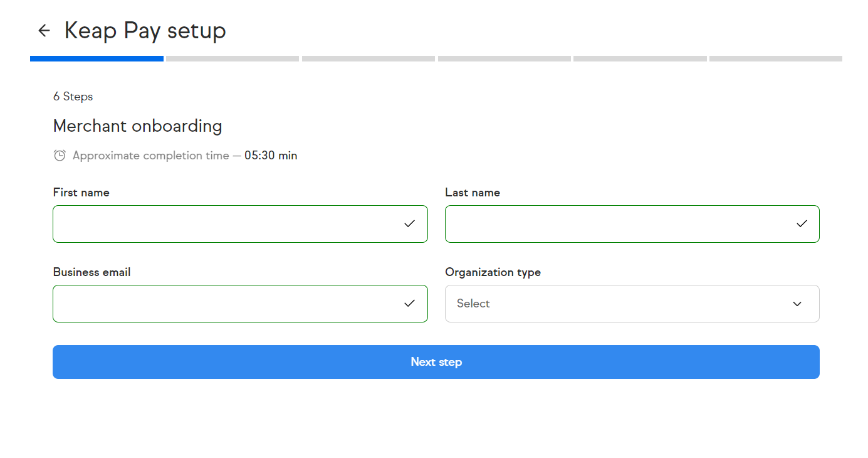868x458 pixels.
Task: Click the 6 Steps text
Action: (x=73, y=97)
